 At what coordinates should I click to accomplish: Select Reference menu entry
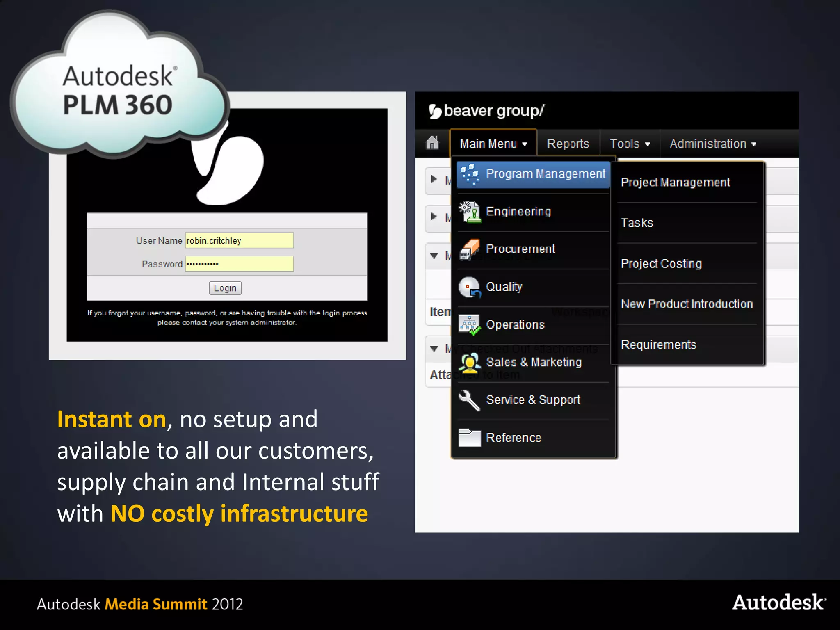[533, 438]
